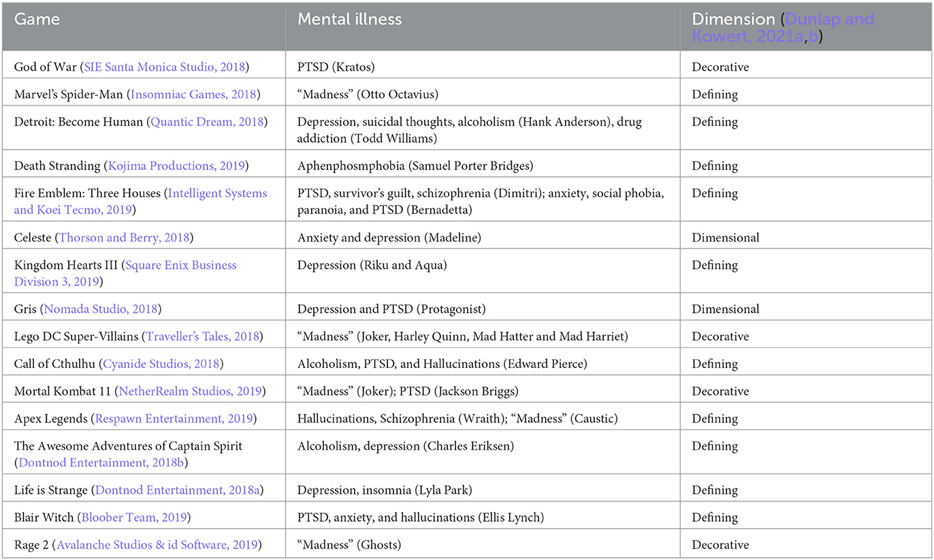934x560 pixels.
Task: Follow the Respawn Entertainment, 2019 link
Action: (174, 418)
